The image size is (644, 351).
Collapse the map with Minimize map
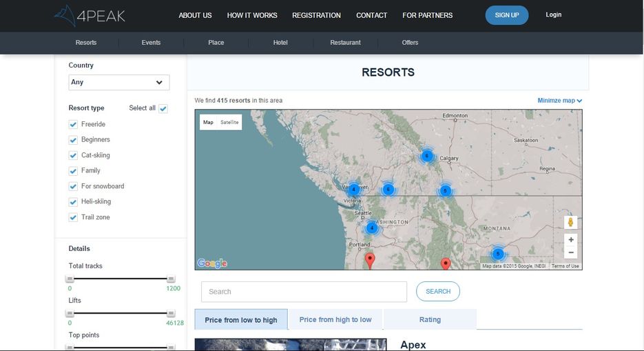559,100
